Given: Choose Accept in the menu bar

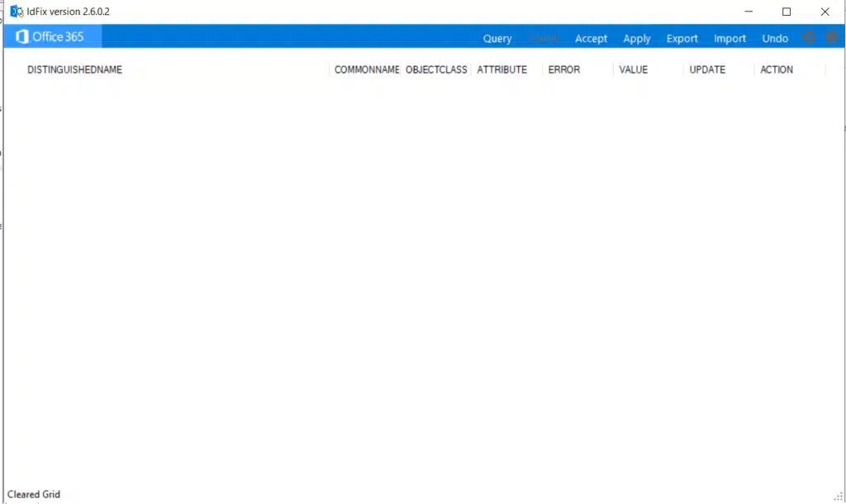Looking at the screenshot, I should (591, 39).
